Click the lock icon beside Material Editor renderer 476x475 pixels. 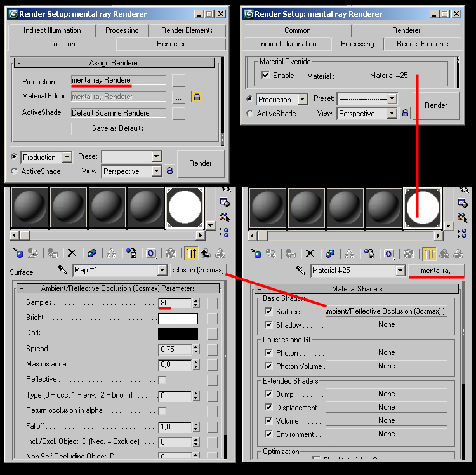tap(197, 97)
